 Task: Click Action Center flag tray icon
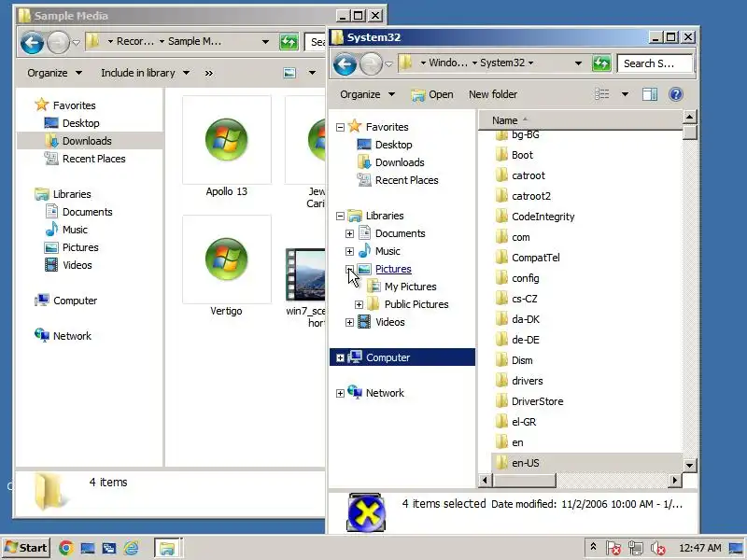(x=613, y=548)
